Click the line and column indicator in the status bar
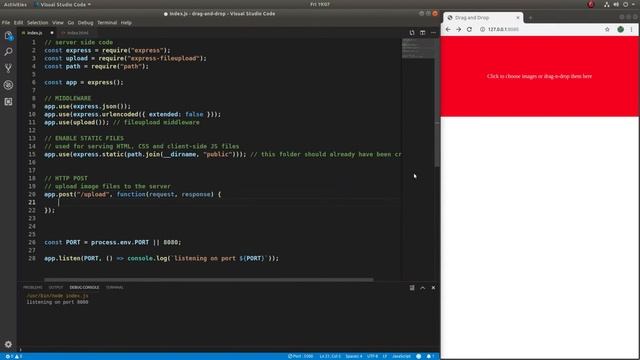This screenshot has height=360, width=640. (330, 356)
